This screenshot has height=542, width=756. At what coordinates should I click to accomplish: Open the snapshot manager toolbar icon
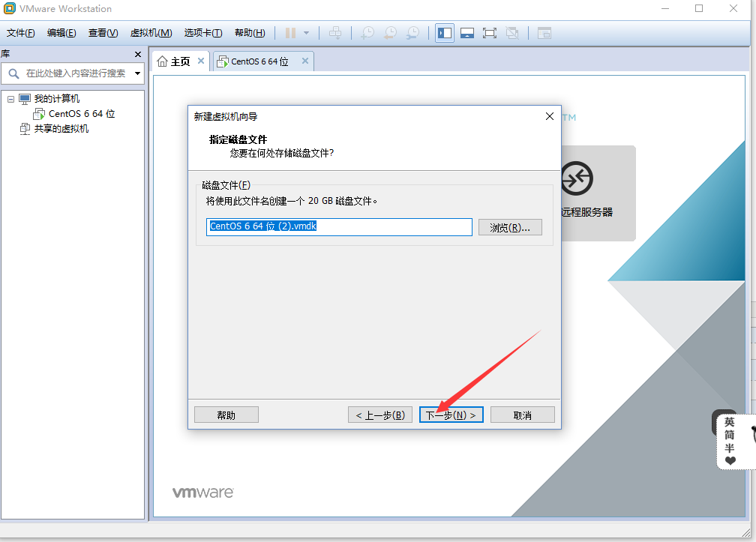[412, 33]
